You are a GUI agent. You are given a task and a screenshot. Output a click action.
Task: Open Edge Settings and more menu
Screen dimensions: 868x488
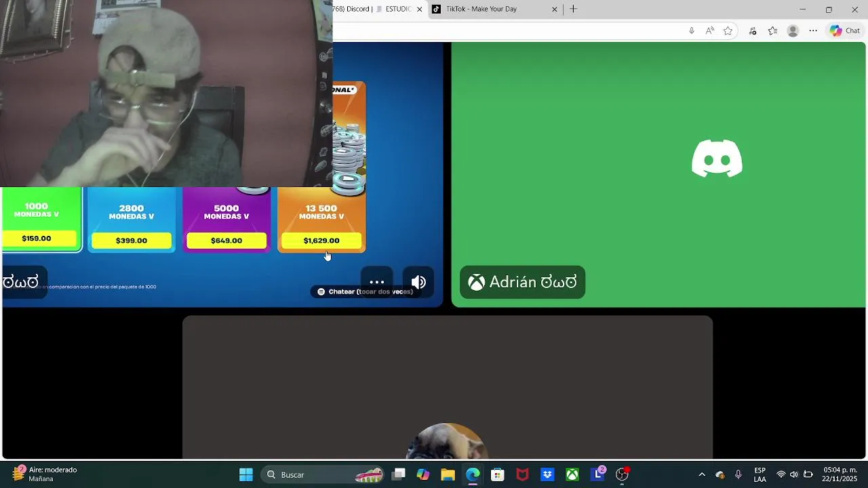(x=813, y=30)
